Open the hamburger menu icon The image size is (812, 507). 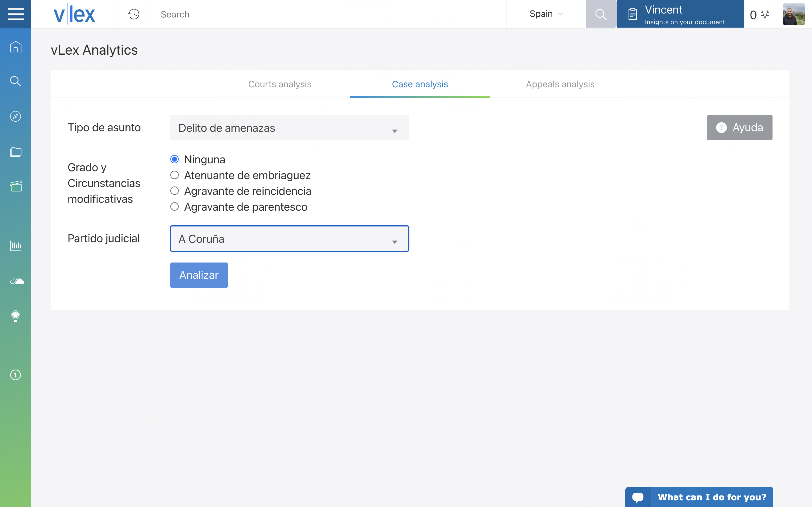[16, 14]
